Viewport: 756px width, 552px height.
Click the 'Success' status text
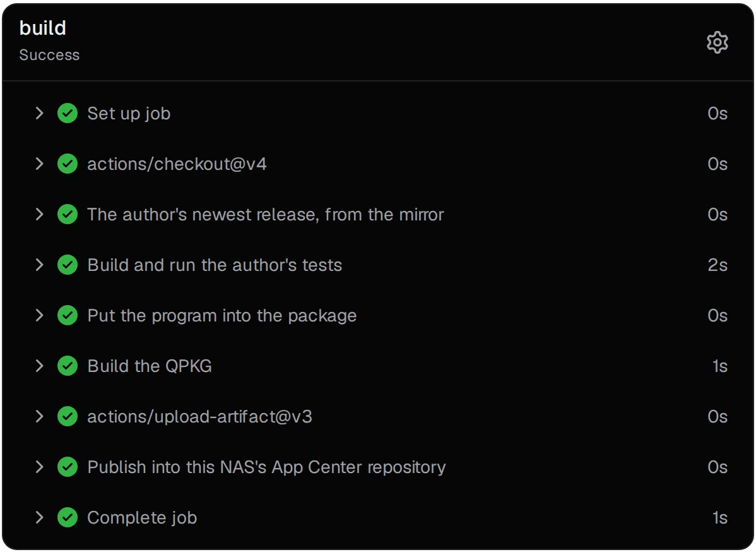[49, 55]
